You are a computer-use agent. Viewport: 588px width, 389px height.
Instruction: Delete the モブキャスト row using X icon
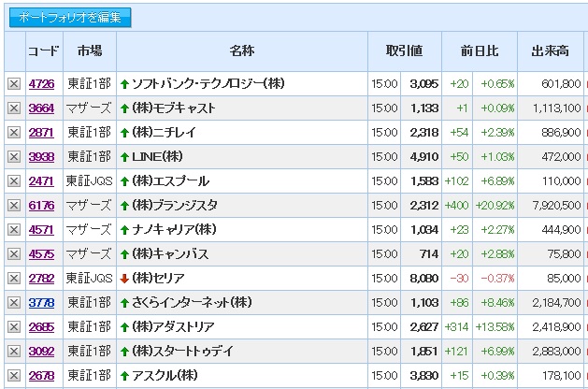pos(14,108)
